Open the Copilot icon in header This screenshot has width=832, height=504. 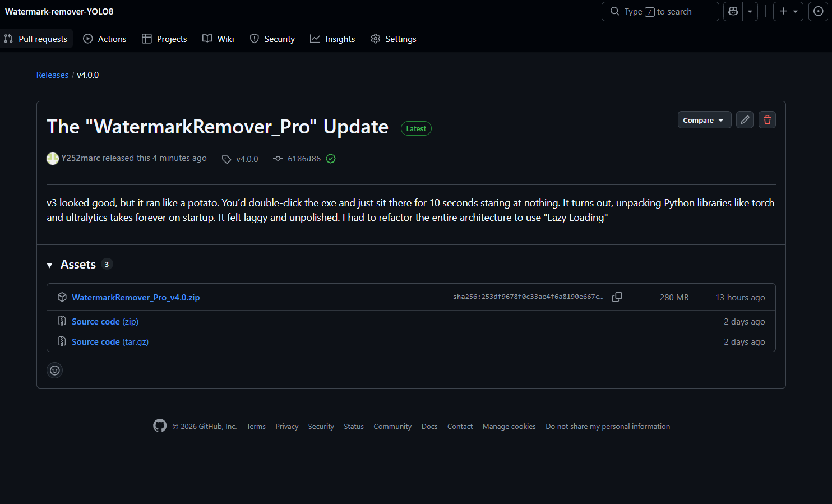pos(733,11)
